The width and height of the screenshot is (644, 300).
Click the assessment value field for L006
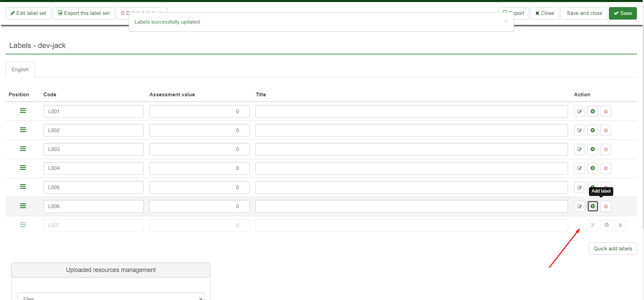[199, 206]
